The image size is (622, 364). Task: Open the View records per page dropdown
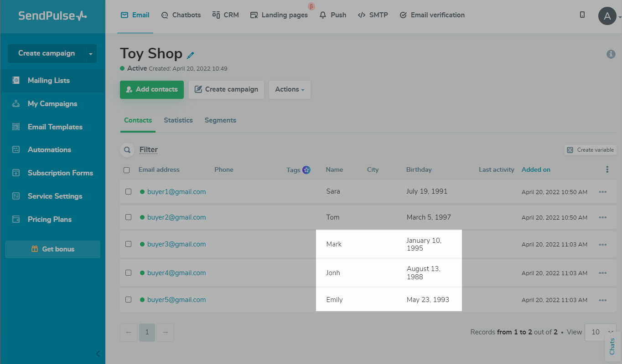tap(601, 332)
